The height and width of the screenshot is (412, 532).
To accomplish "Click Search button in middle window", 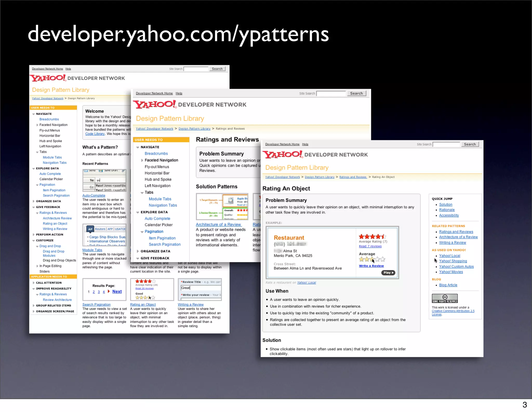I will 356,93.
